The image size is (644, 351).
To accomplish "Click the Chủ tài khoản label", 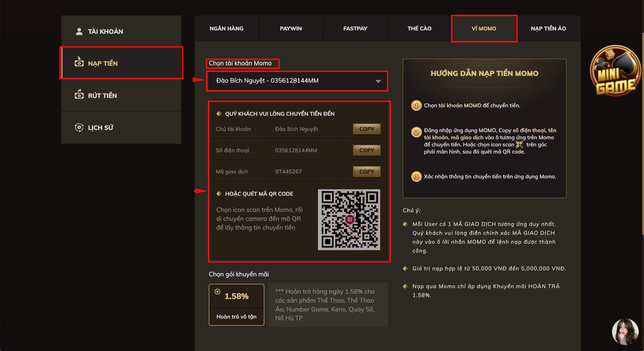I will [x=233, y=129].
